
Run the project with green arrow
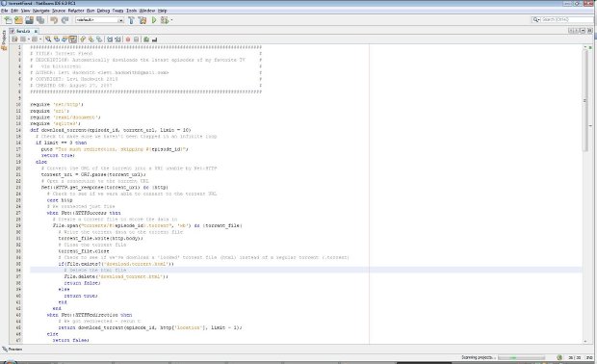tap(154, 20)
